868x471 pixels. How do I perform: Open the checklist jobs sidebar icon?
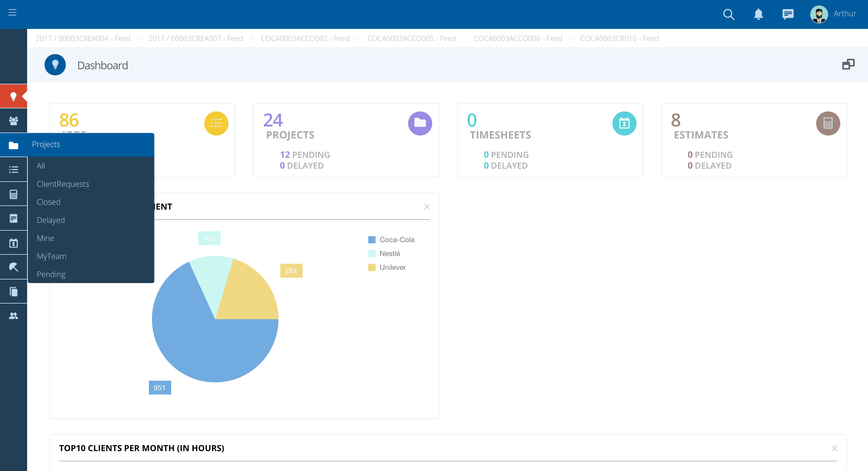tap(14, 169)
